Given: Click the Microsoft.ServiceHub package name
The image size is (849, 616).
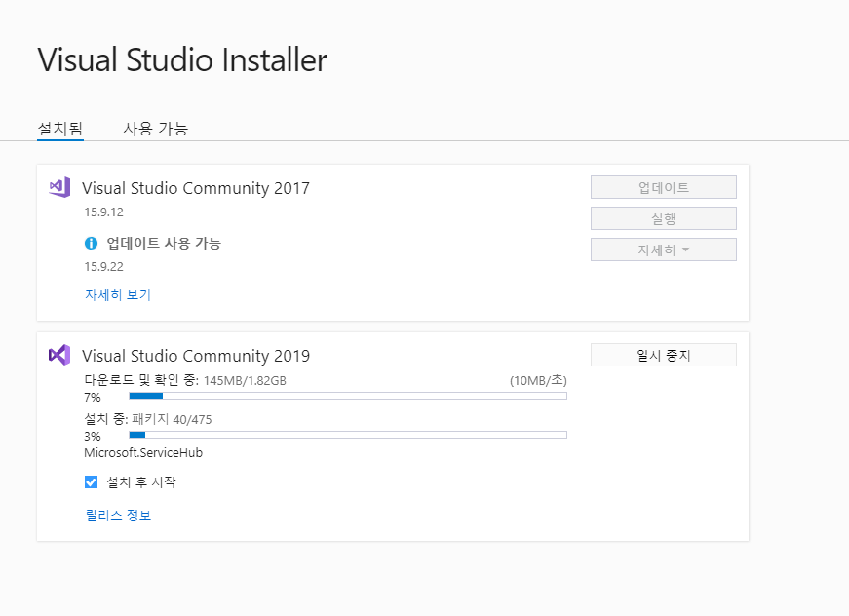Looking at the screenshot, I should click(x=143, y=453).
